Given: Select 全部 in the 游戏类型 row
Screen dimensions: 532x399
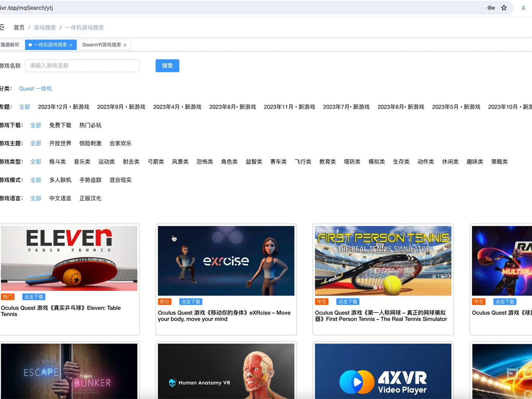Looking at the screenshot, I should click(36, 162).
